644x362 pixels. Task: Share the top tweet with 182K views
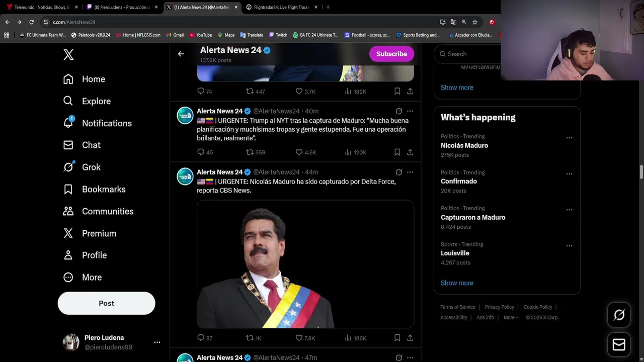[x=410, y=92]
